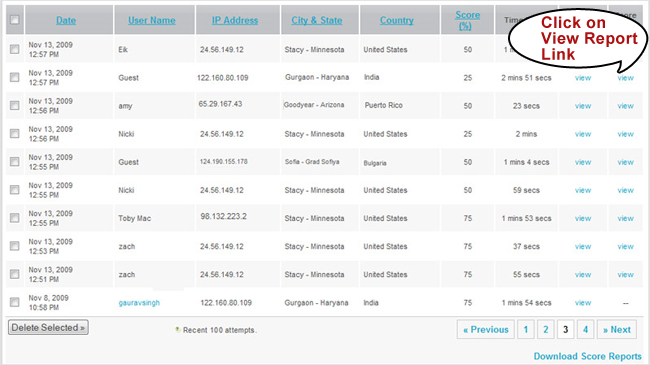The height and width of the screenshot is (365, 650).
Task: Sort by the User Name header
Action: tap(152, 20)
